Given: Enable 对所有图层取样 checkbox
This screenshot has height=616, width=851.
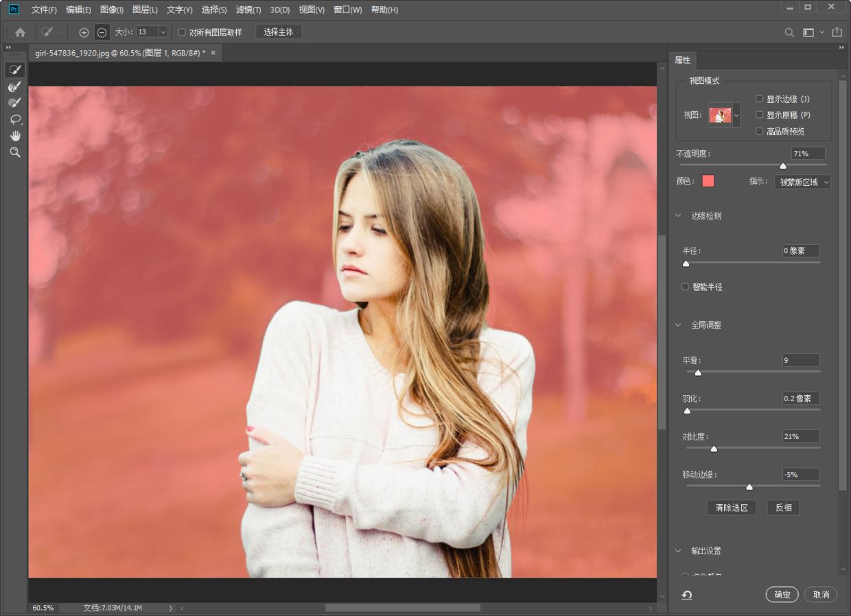Looking at the screenshot, I should 182,32.
